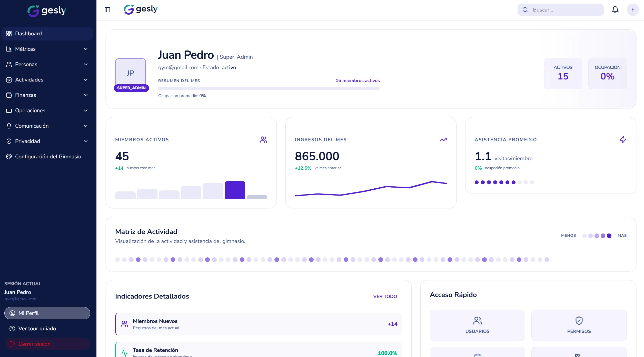Click the Miembros Activos people icon
644x357 pixels.
click(x=263, y=140)
